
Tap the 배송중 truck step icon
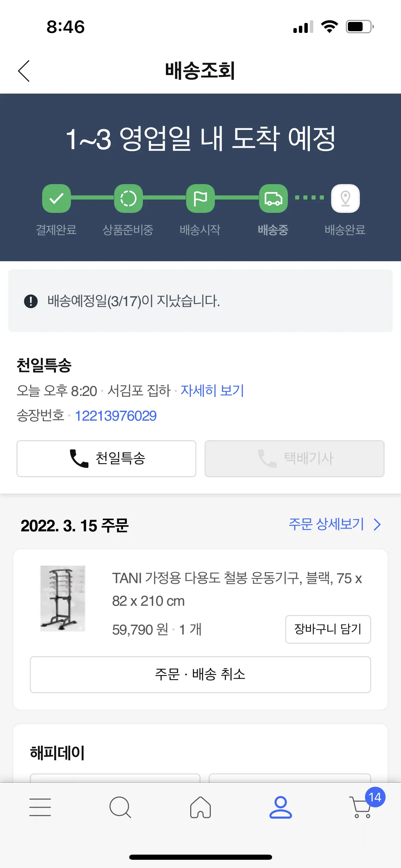point(273,198)
